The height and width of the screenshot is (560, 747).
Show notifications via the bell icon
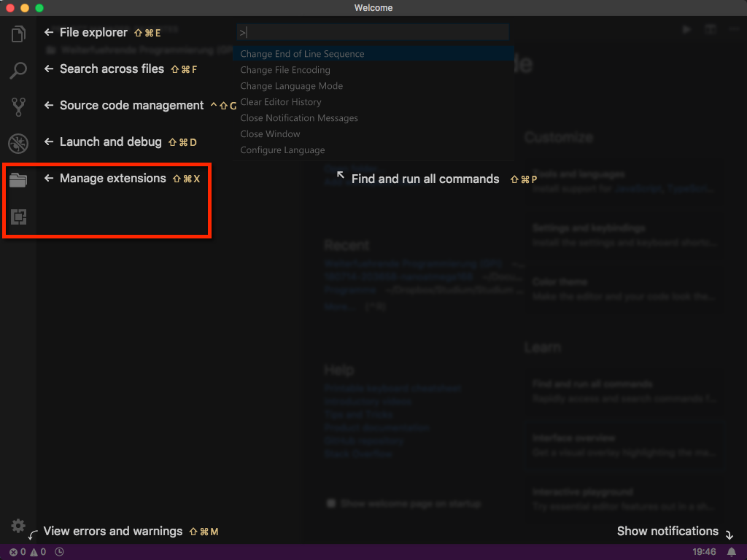(x=732, y=552)
